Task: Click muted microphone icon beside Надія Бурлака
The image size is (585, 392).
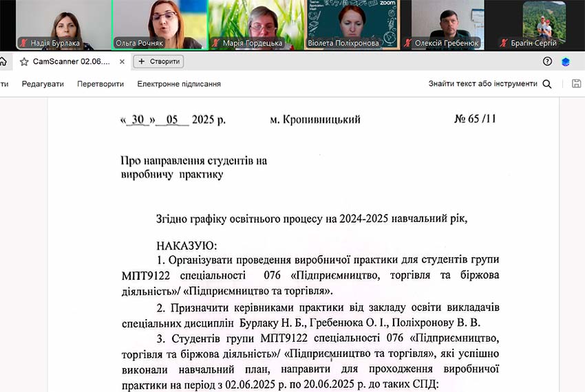Action: pyautogui.click(x=23, y=43)
